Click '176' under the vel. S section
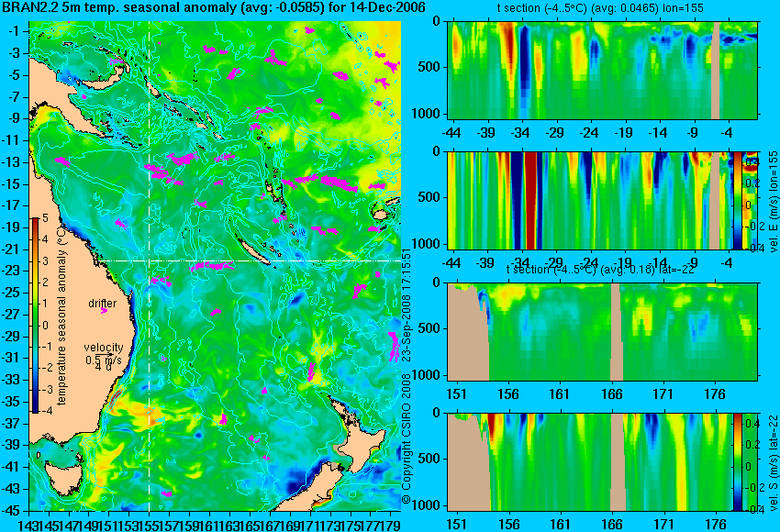Screen dimensions: 780x532 tap(716, 524)
